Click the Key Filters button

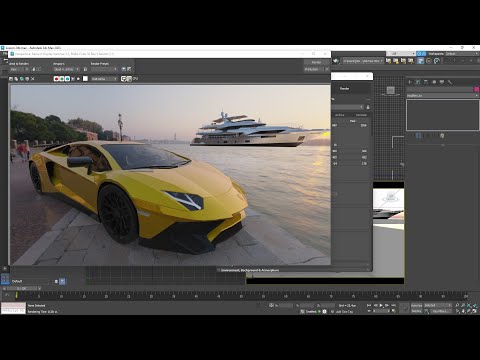click(441, 311)
